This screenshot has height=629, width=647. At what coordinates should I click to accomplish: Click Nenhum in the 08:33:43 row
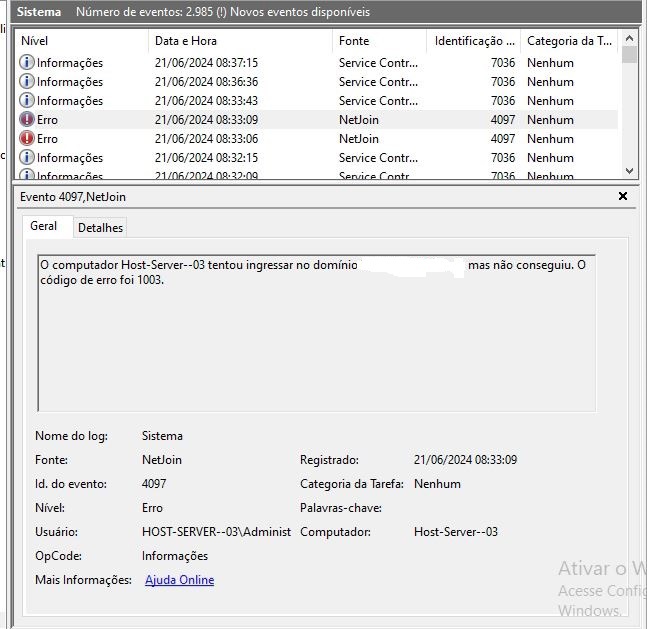pyautogui.click(x=550, y=101)
